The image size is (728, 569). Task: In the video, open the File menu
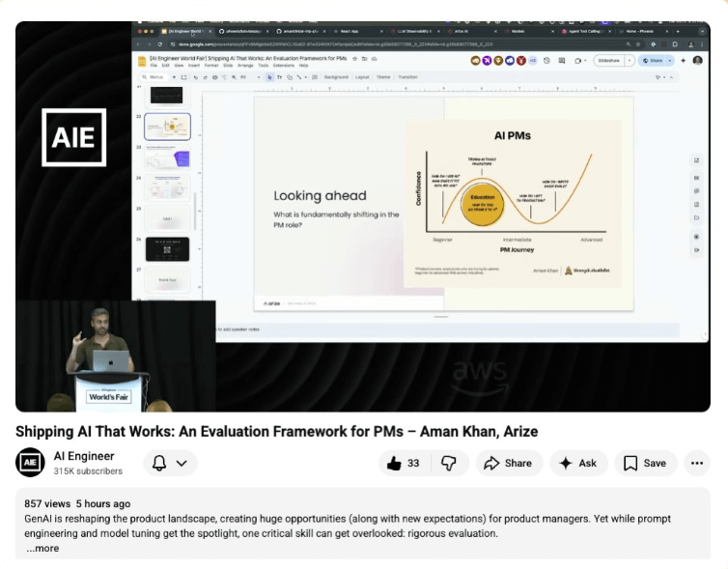click(x=154, y=66)
